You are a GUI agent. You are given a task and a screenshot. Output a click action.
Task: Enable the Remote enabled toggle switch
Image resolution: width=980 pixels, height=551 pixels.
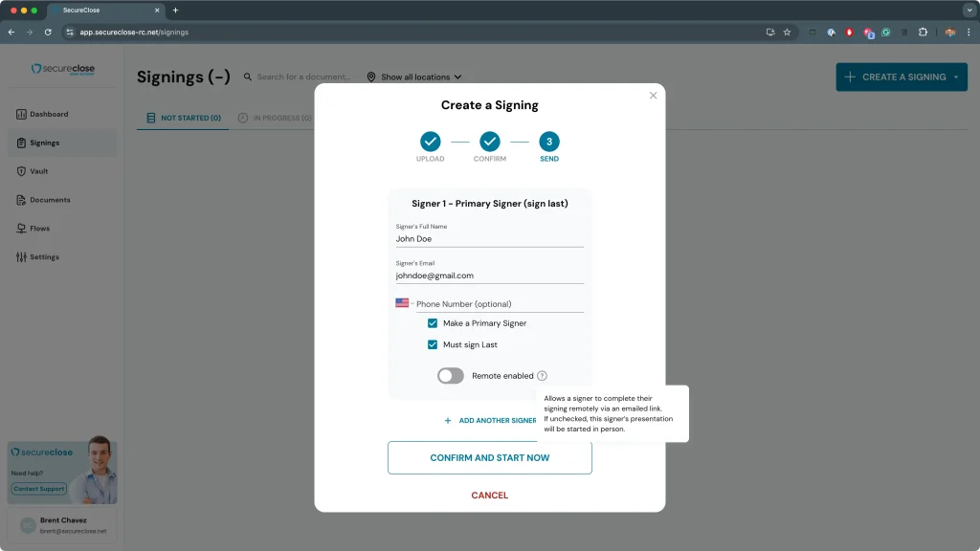451,376
